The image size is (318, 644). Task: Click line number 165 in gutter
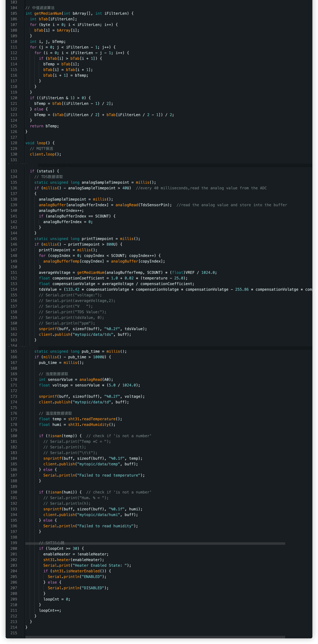tap(14, 352)
